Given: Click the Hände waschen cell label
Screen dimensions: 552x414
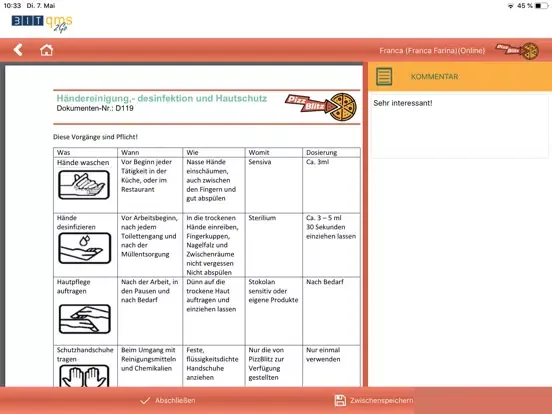Looking at the screenshot, I should coord(83,163).
